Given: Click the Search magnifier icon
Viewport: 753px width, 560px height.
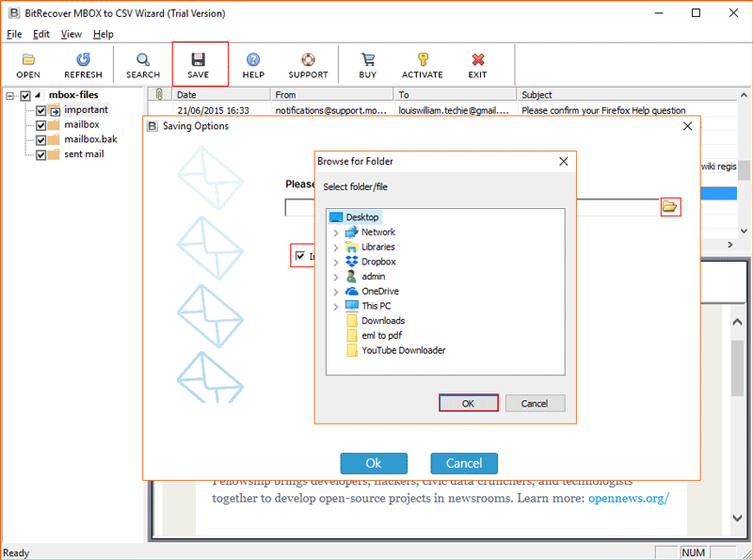Looking at the screenshot, I should [143, 59].
